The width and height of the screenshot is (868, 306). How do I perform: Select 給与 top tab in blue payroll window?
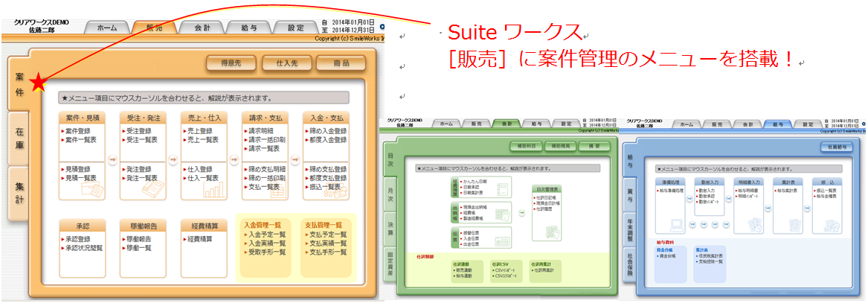[777, 124]
